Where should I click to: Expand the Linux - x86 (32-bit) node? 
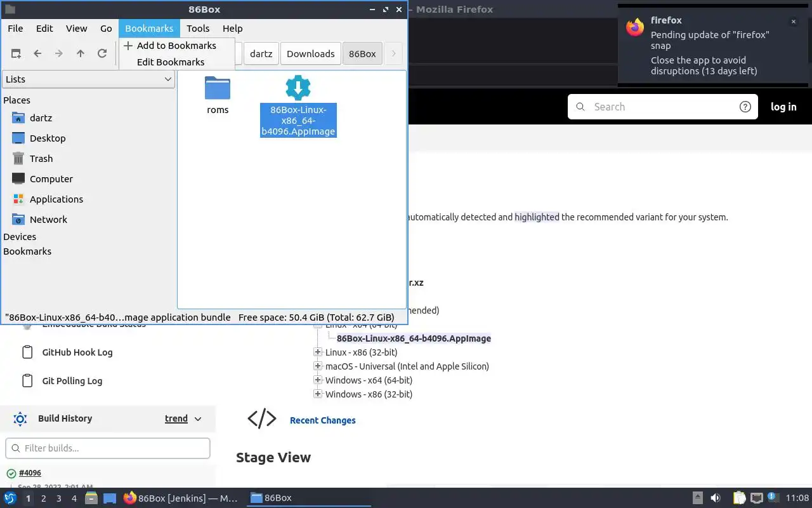coord(318,352)
